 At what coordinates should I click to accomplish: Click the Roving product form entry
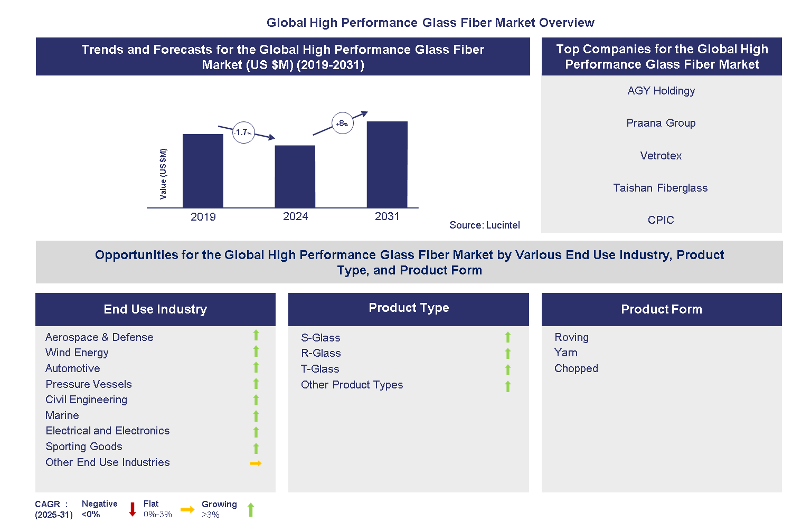click(x=571, y=337)
